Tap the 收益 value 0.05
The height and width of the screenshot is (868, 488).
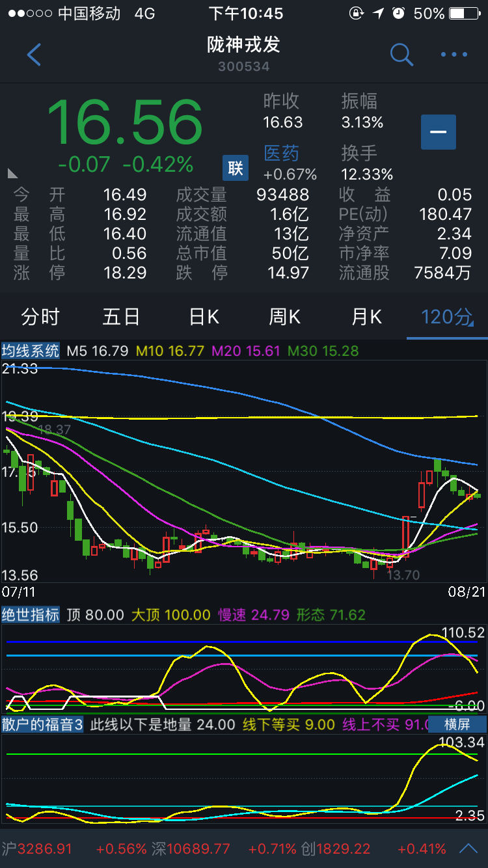pyautogui.click(x=454, y=195)
